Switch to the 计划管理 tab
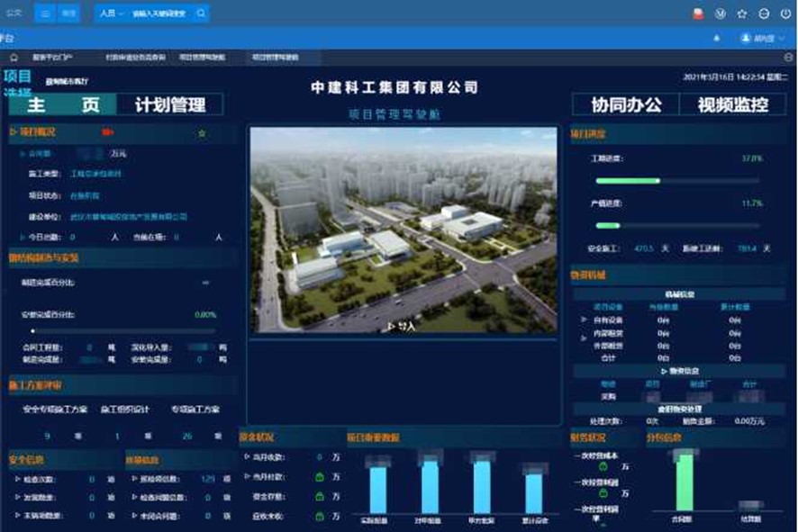This screenshot has height=532, width=798. (170, 104)
